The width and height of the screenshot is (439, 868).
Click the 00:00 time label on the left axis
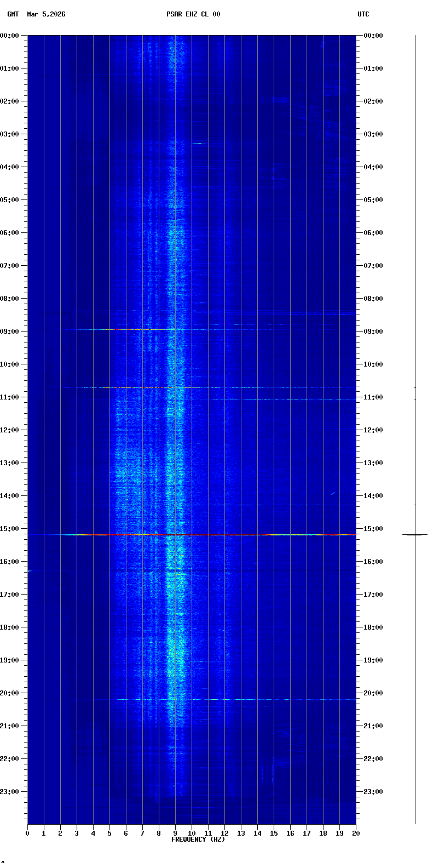[10, 36]
